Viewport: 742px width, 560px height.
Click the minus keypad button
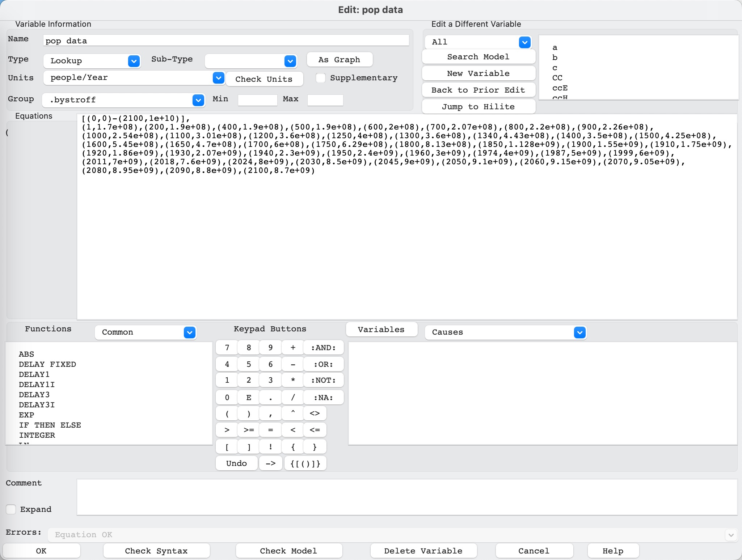tap(293, 364)
